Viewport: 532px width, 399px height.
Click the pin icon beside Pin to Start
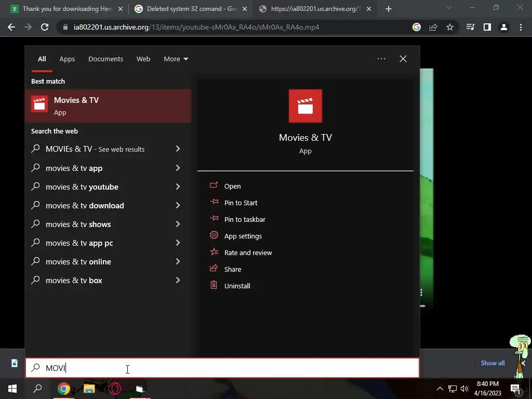214,202
